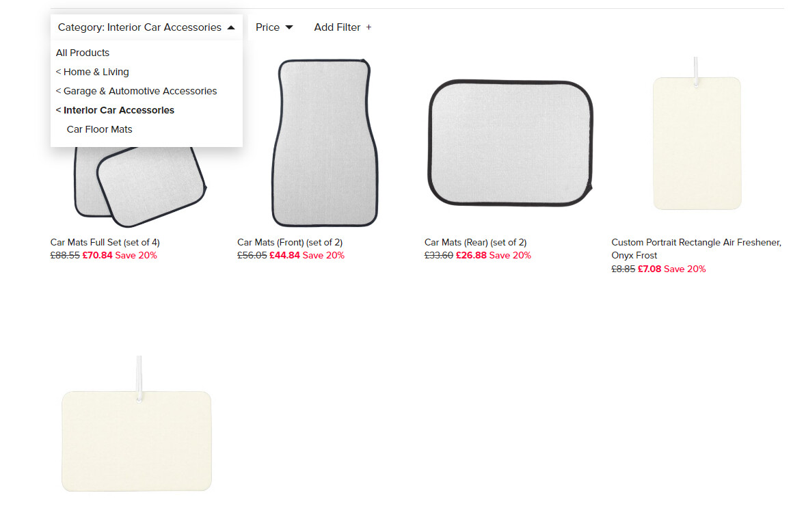Go back to Home & Living category

click(x=92, y=72)
